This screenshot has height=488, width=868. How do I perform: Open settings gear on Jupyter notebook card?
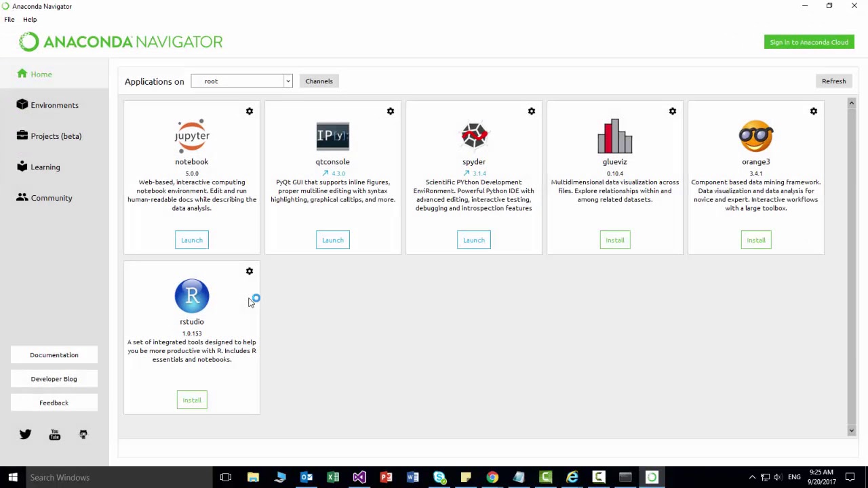[250, 111]
